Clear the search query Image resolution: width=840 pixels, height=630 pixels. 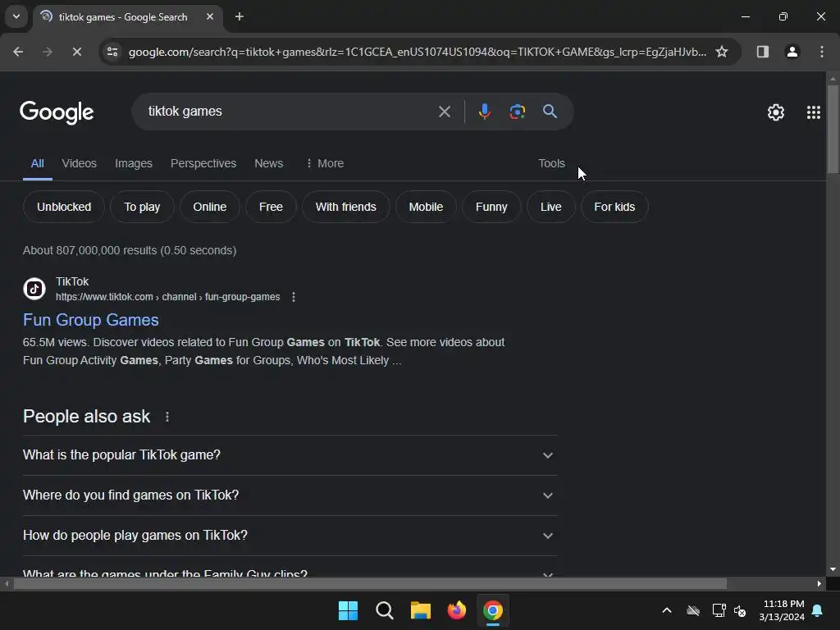444,112
